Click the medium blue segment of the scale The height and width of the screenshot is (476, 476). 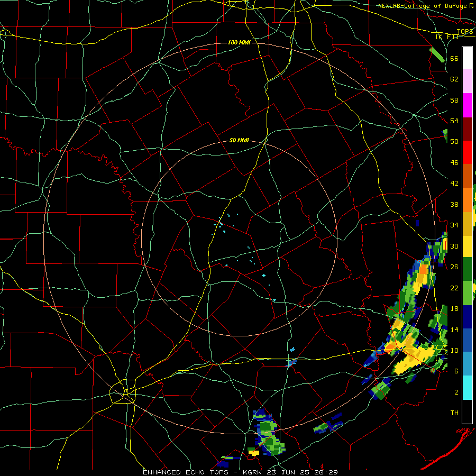click(467, 340)
